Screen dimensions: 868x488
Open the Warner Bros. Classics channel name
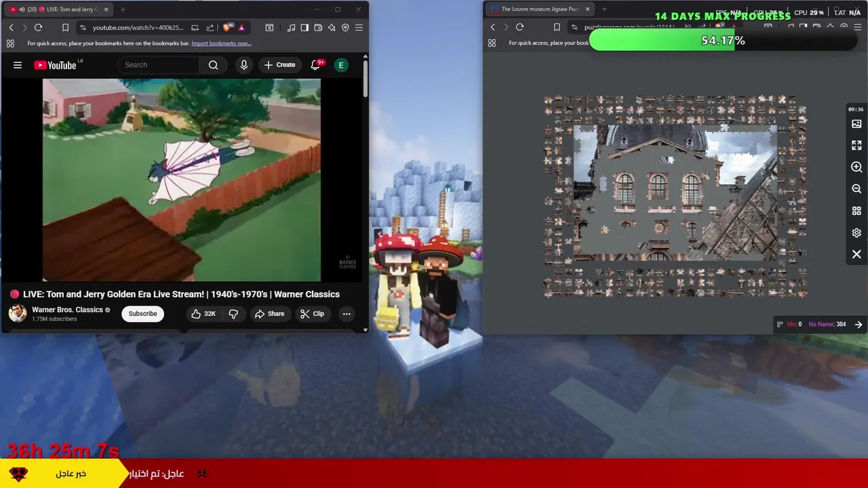(67, 310)
